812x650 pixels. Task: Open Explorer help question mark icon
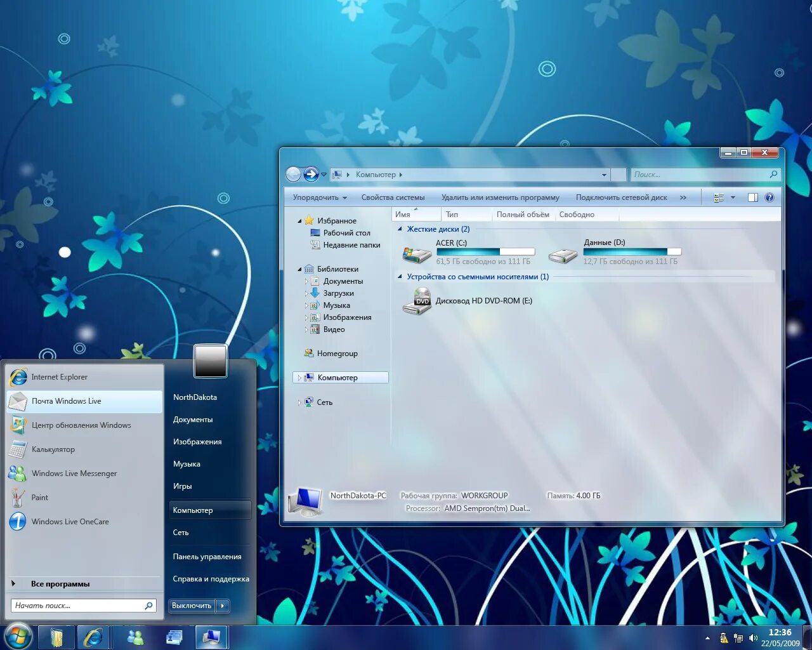pyautogui.click(x=769, y=197)
